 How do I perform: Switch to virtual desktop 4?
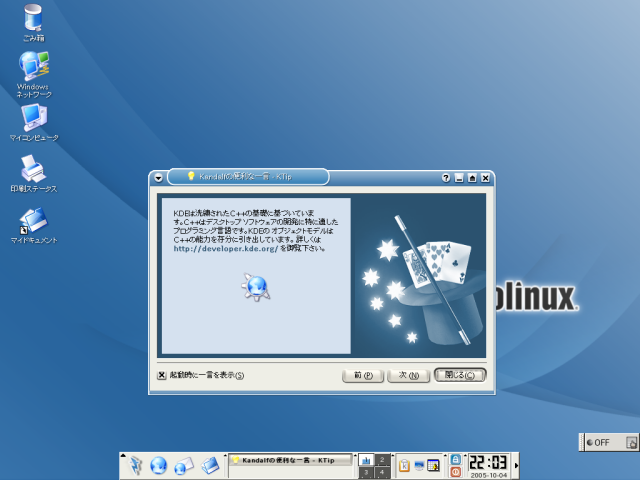(x=382, y=473)
